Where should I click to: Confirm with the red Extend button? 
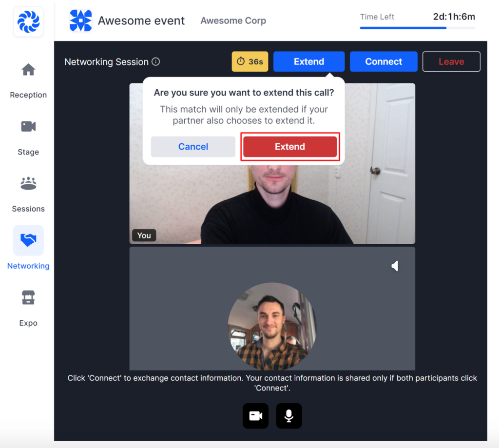click(x=290, y=146)
